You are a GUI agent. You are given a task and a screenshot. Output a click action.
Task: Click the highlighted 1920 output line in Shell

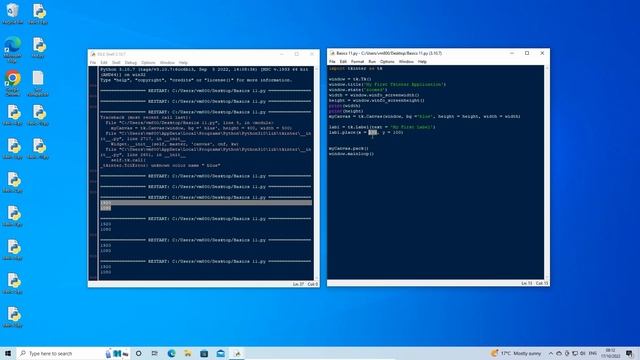coord(206,203)
